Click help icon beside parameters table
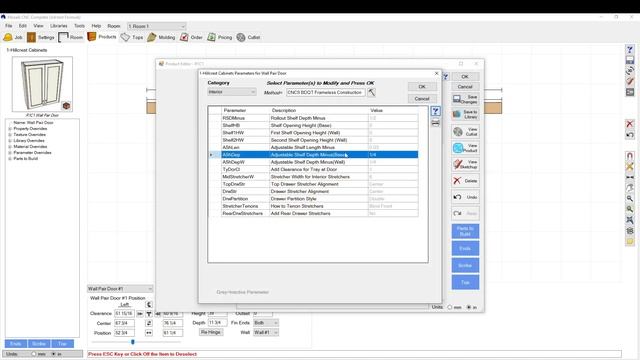The height and width of the screenshot is (360, 640). coord(436,111)
